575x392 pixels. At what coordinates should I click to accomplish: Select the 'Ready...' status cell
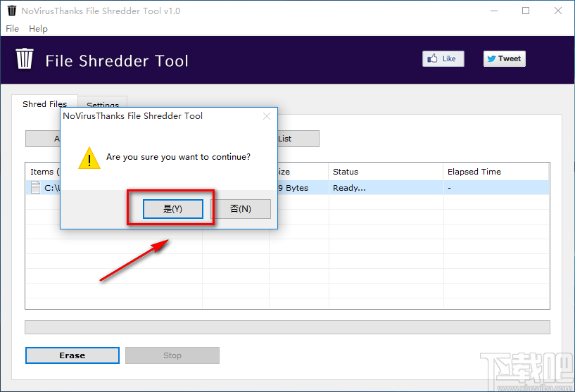[386, 188]
